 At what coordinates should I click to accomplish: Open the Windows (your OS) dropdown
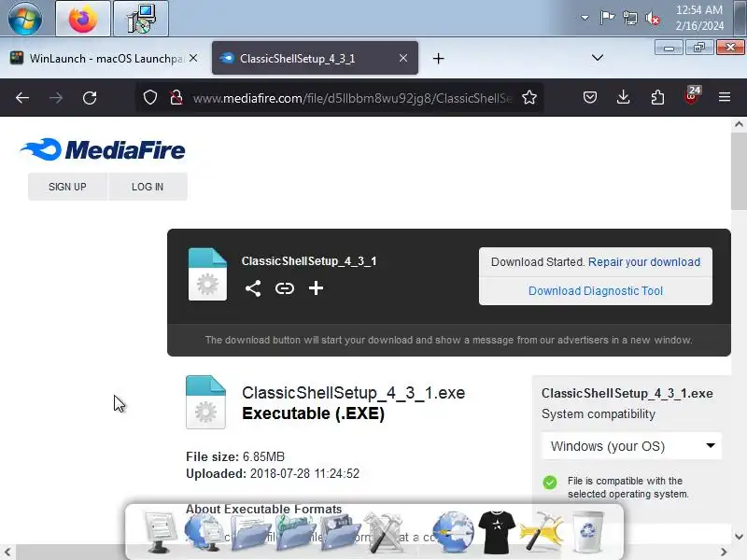(x=632, y=446)
